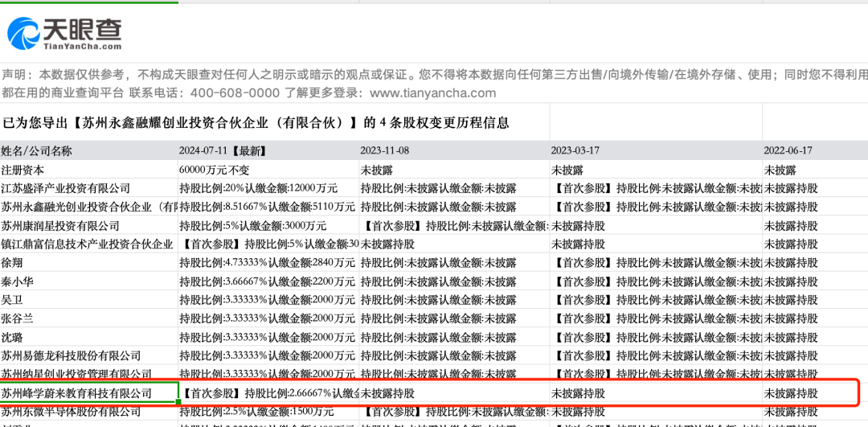The image size is (868, 427).
Task: Select 苏州易德龙 row cell under 2022-06-17
Action: [x=815, y=355]
